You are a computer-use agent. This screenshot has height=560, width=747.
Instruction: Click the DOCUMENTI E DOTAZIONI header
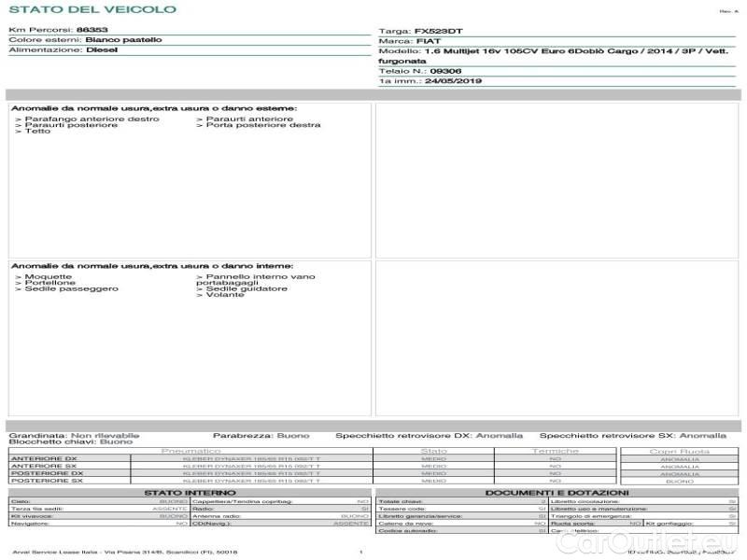coord(556,492)
